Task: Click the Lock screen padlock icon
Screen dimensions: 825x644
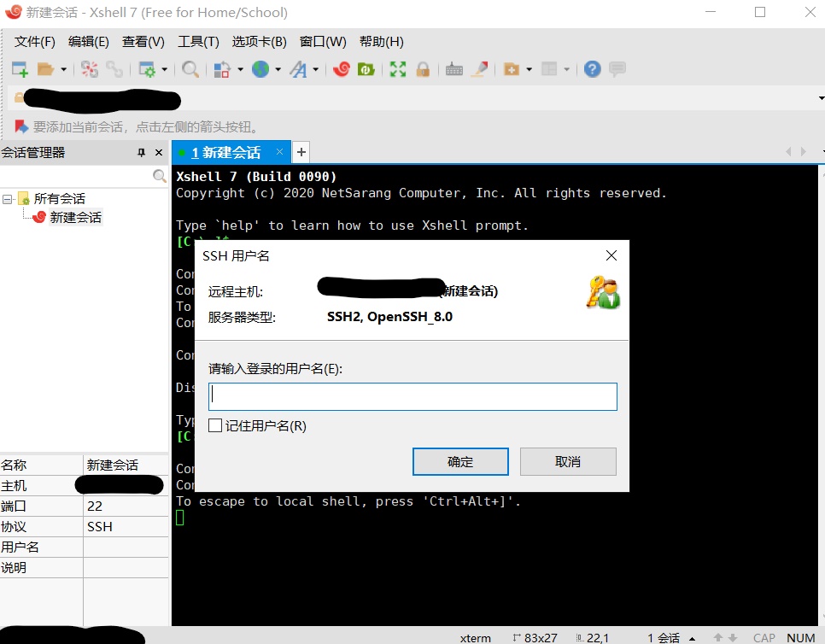Action: click(x=423, y=69)
